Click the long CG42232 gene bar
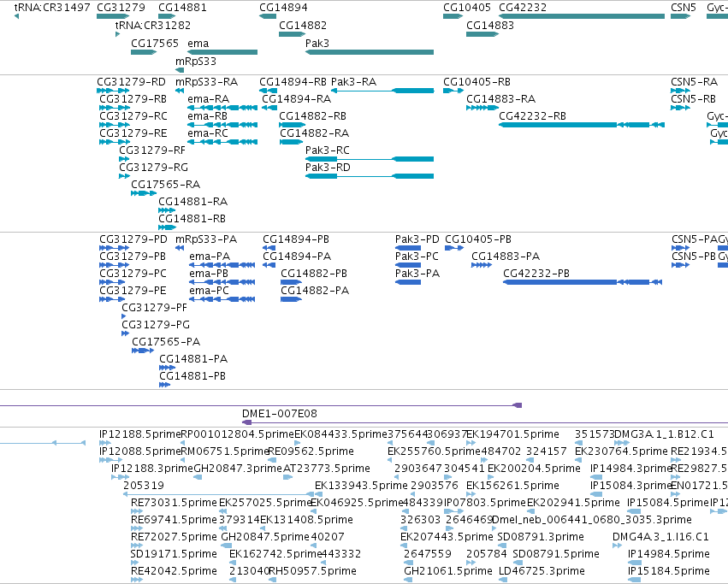 pos(581,16)
